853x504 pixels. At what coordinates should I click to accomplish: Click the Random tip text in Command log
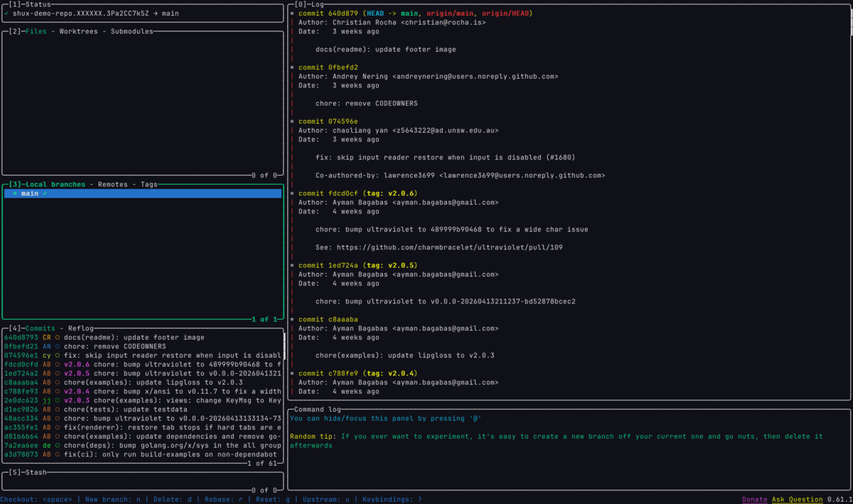(x=557, y=441)
